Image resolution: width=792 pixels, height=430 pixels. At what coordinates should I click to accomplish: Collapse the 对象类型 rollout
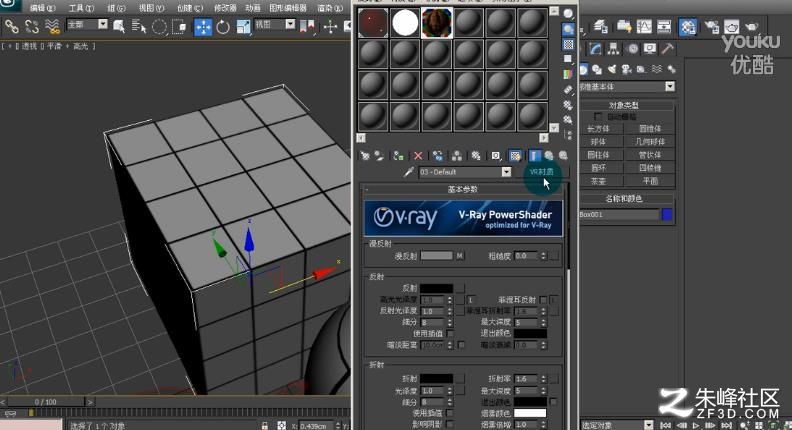[623, 105]
